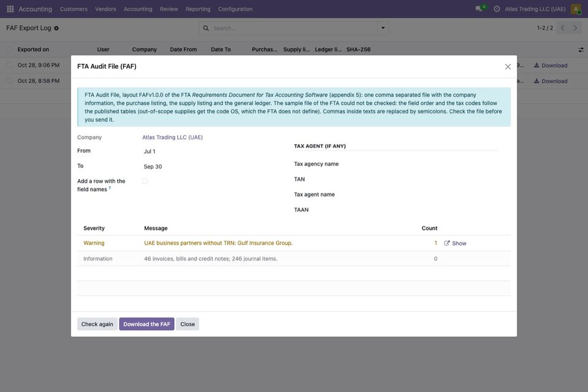Close the FTA Audit File dialog with X
Viewport: 588px width, 392px height.
508,66
